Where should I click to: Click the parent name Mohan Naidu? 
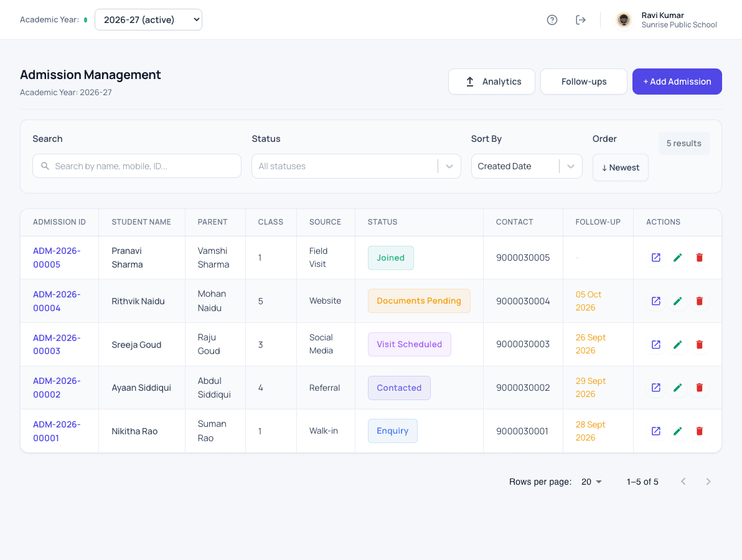click(212, 301)
